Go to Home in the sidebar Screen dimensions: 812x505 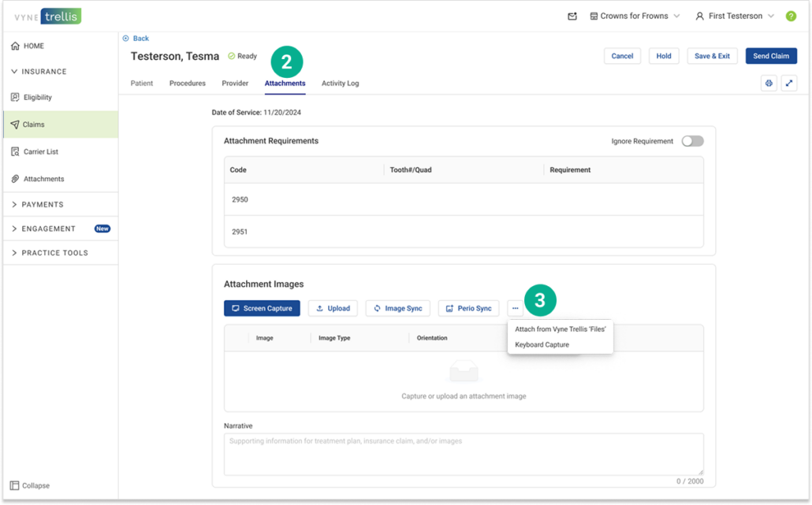point(33,46)
